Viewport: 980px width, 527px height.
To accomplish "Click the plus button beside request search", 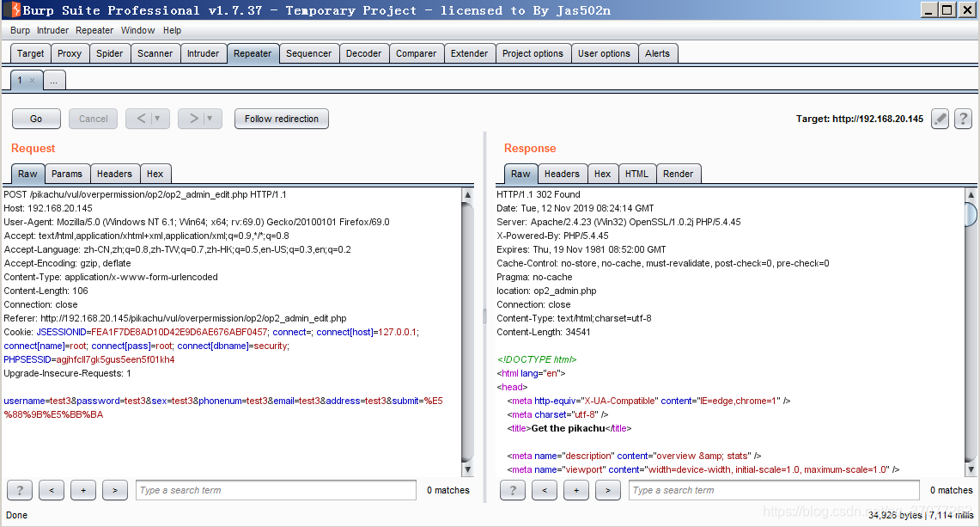I will 83,490.
